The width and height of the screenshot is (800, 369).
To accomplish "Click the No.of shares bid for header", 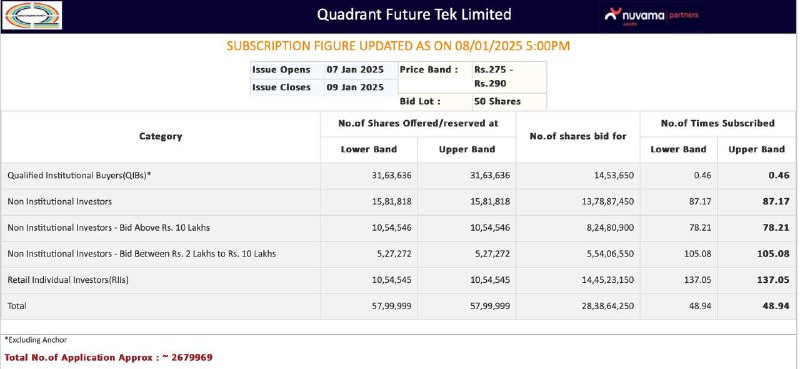I will pyautogui.click(x=578, y=136).
